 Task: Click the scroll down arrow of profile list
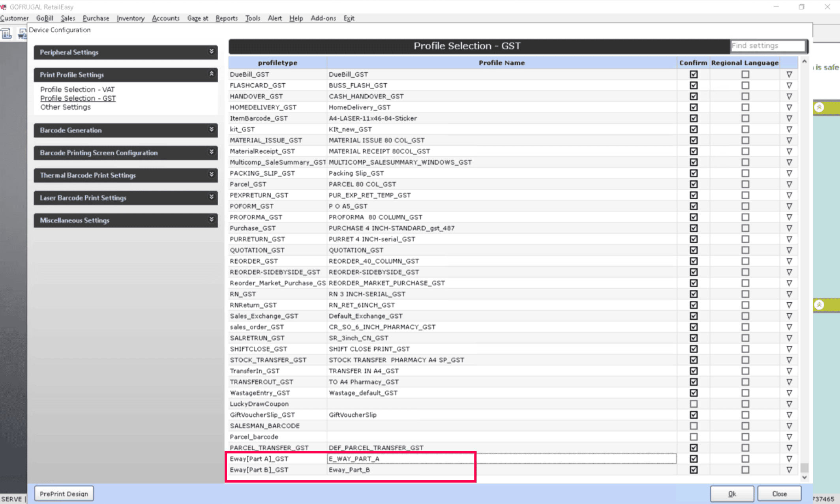804,478
